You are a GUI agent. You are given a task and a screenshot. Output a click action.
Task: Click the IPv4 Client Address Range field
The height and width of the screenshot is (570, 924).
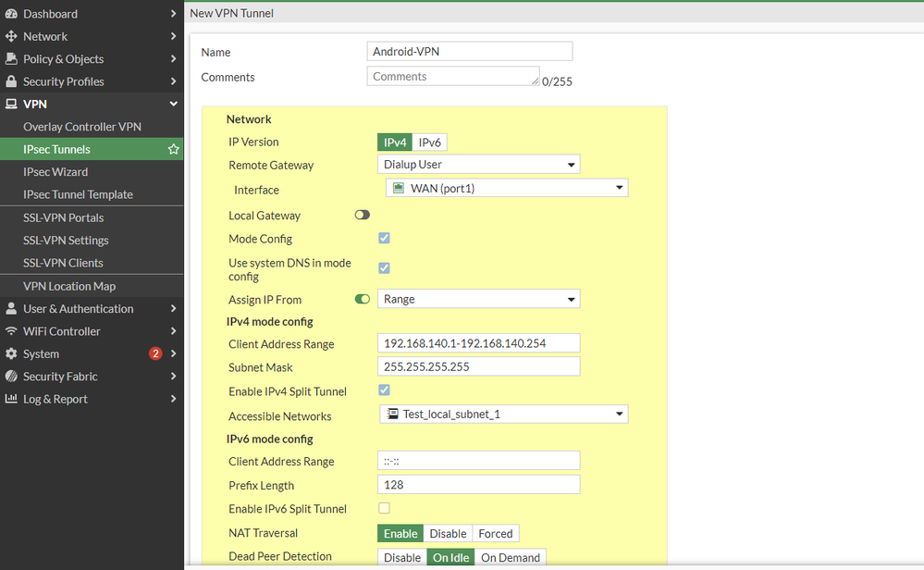click(x=478, y=343)
